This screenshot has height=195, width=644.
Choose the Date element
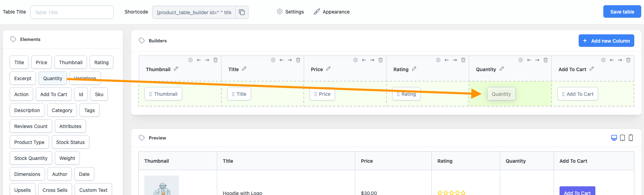pos(84,174)
